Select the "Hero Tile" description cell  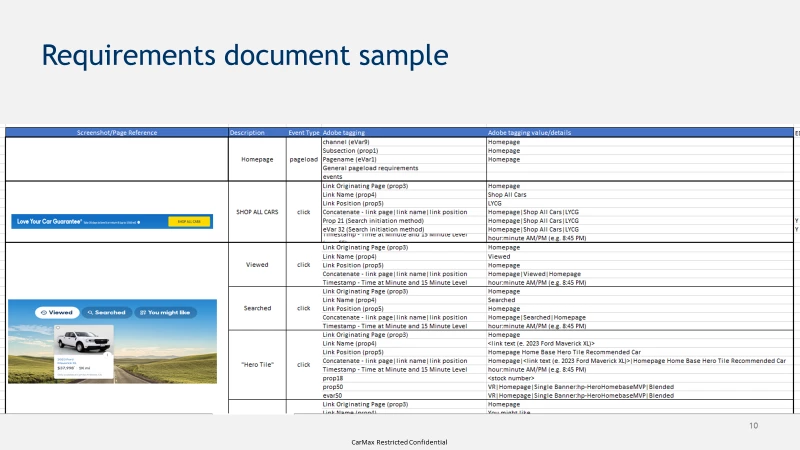257,365
